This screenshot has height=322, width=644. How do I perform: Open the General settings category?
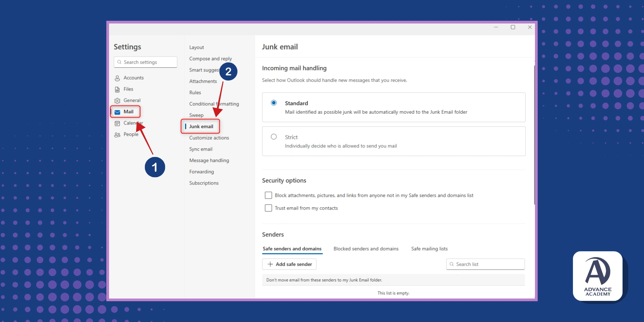[x=127, y=101]
